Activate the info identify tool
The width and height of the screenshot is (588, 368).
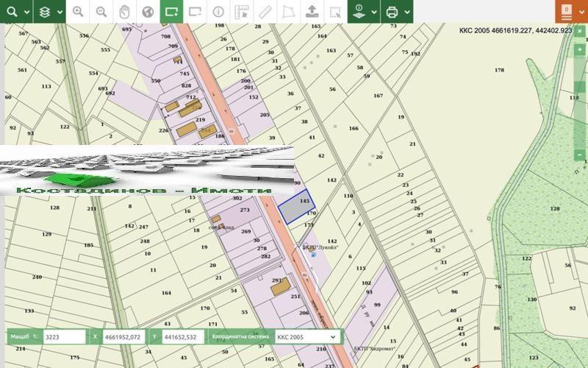218,12
